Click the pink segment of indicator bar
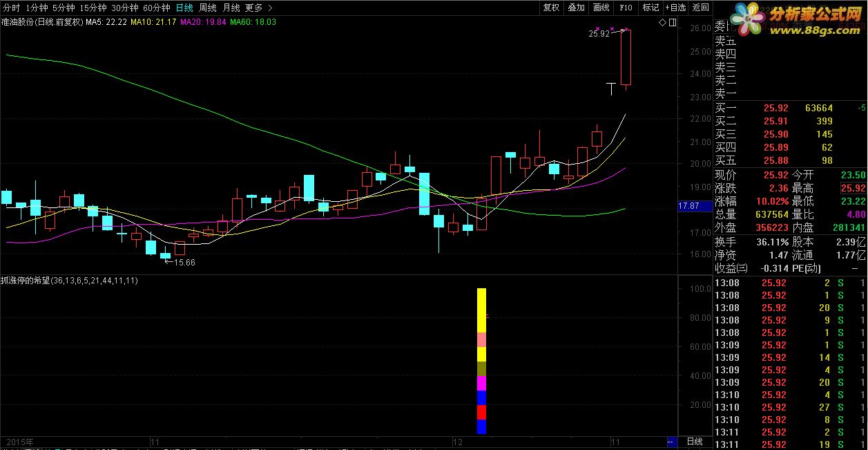 (x=482, y=339)
